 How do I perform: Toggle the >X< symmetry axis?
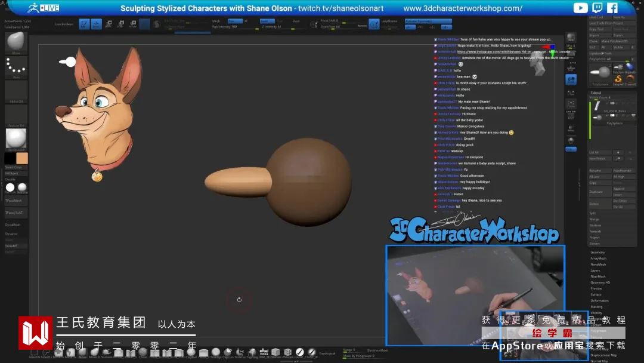409,27
